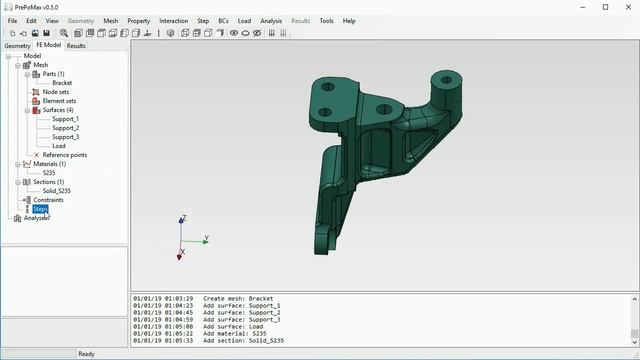Image resolution: width=640 pixels, height=360 pixels.
Task: Click the section cut toolbar icon
Action: [x=220, y=33]
